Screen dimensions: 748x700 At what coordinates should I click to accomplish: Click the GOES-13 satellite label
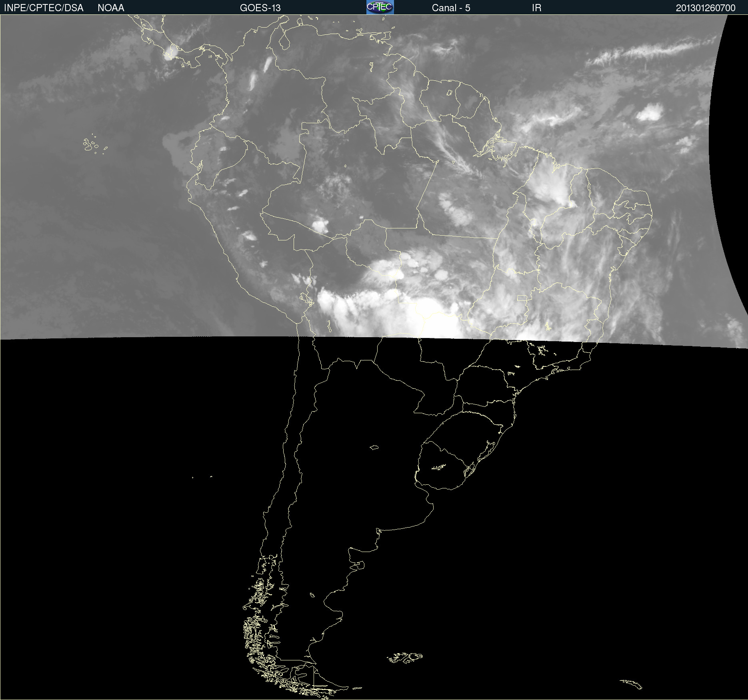tap(260, 8)
